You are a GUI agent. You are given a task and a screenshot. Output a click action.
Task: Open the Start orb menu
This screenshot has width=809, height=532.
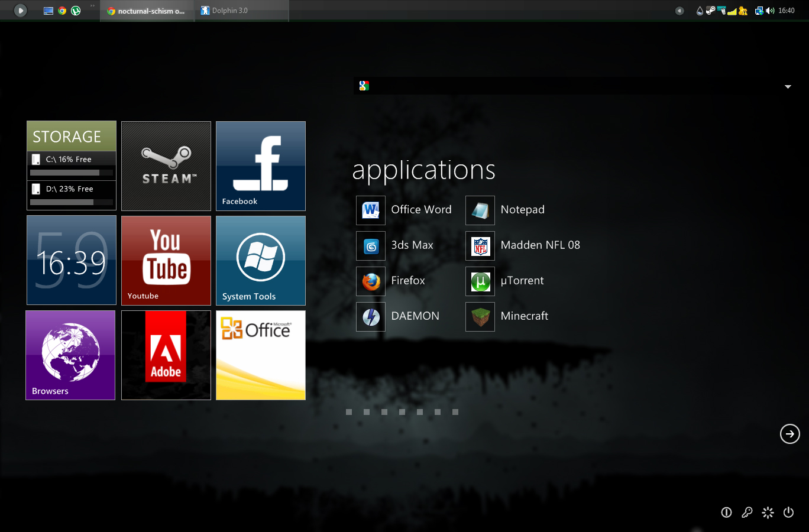(x=20, y=11)
